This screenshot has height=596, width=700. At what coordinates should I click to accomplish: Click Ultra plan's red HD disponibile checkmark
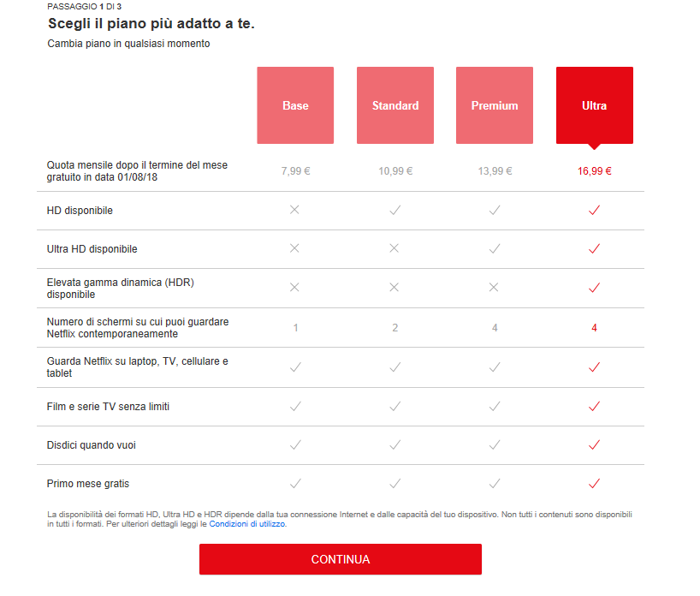click(x=595, y=210)
